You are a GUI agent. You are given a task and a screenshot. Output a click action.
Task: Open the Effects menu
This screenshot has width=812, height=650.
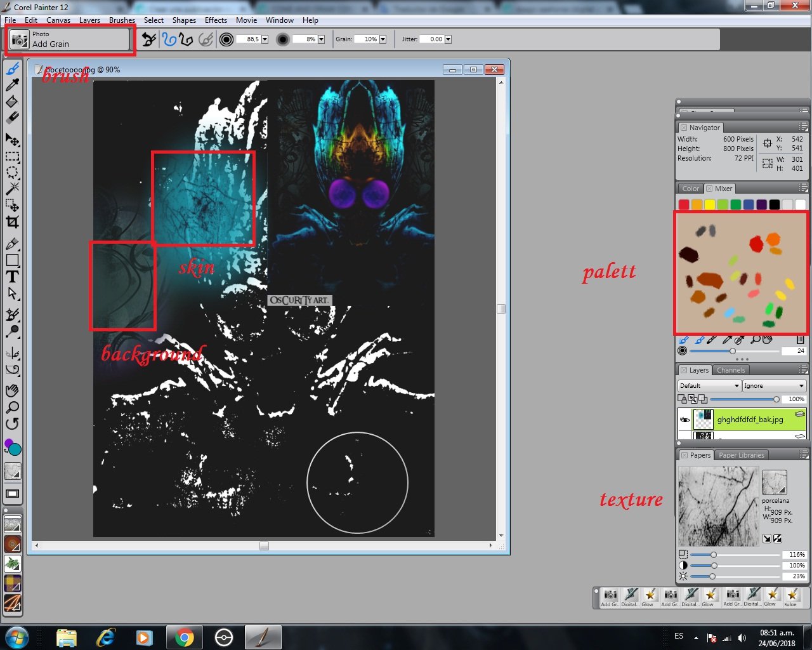(216, 20)
